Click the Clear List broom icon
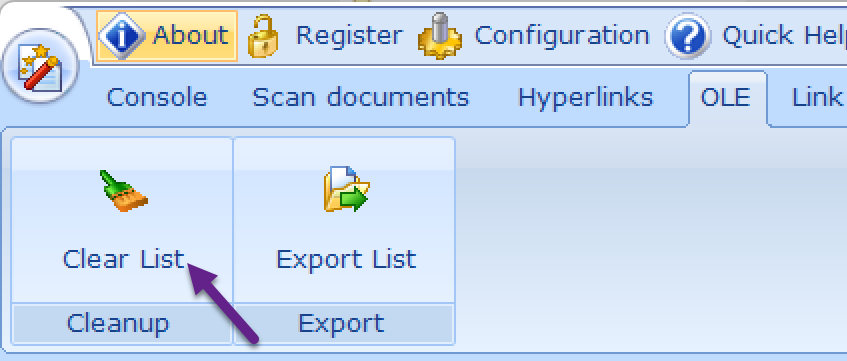847x361 pixels. [124, 191]
